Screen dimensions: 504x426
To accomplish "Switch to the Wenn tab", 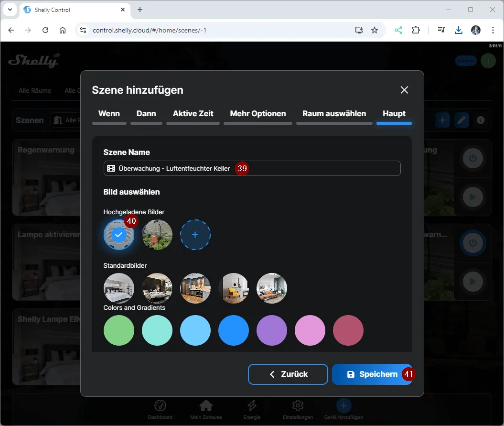I will pos(109,114).
